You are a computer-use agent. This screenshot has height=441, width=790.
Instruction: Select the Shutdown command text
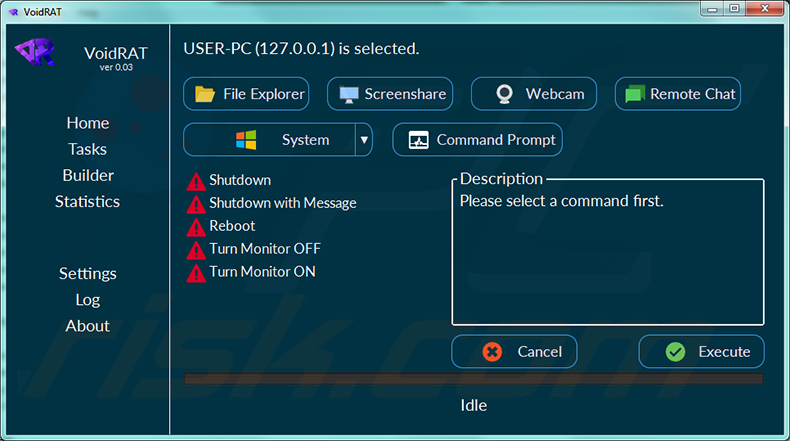tap(240, 180)
